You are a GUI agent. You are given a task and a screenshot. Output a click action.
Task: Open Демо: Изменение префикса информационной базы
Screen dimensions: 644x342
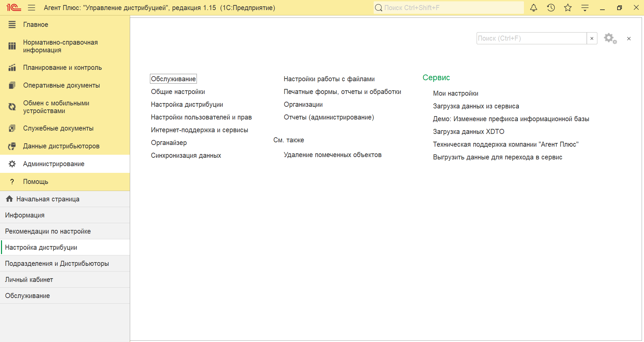(x=511, y=119)
